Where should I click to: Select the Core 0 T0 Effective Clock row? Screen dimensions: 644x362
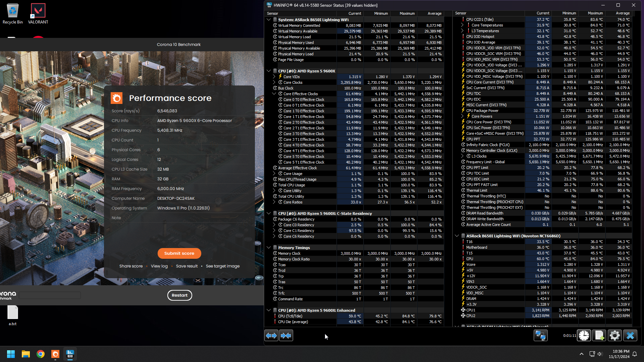coord(354,100)
